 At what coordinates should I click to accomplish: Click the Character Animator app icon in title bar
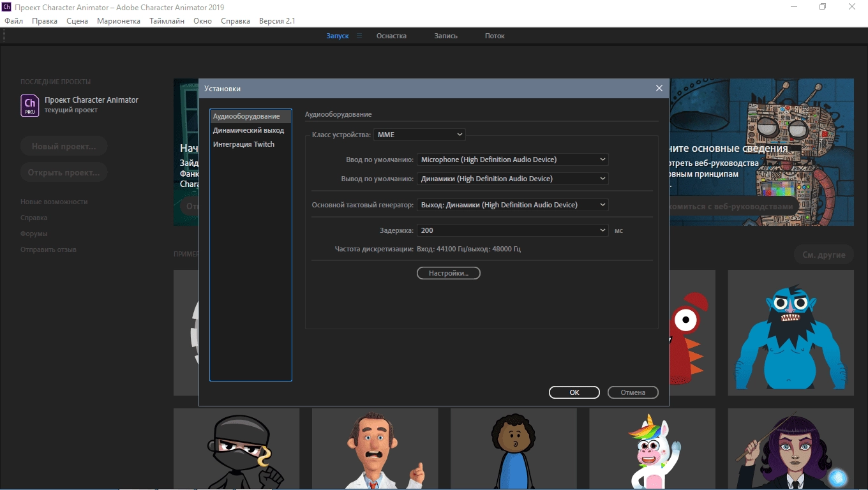tap(6, 7)
